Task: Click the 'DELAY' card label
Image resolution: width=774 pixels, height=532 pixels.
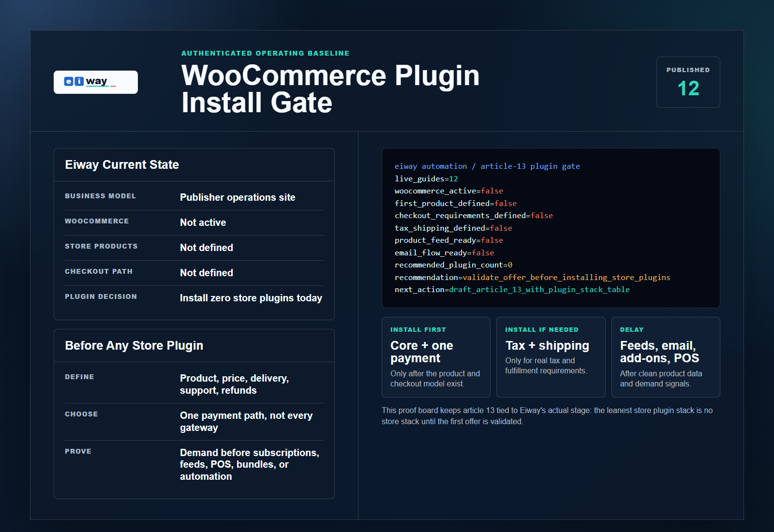Action: 632,330
